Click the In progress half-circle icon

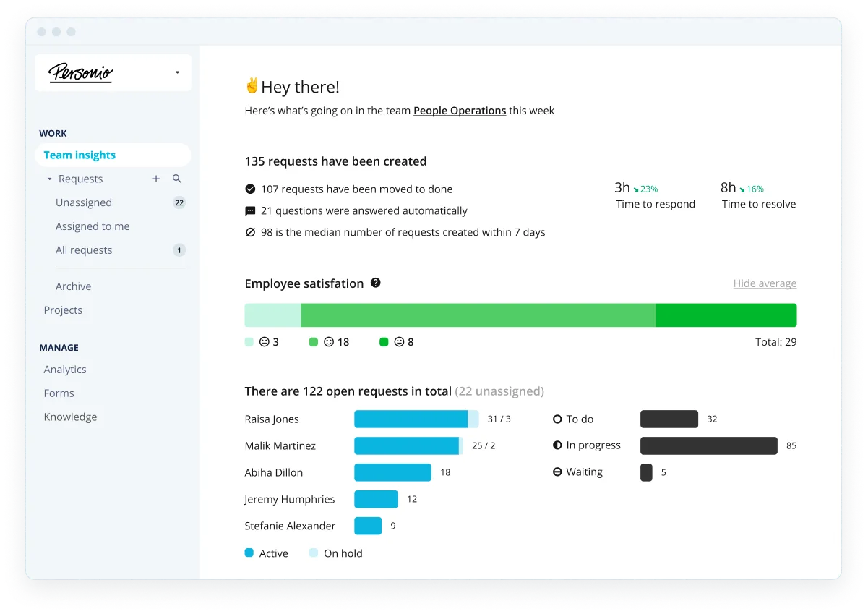click(x=557, y=445)
